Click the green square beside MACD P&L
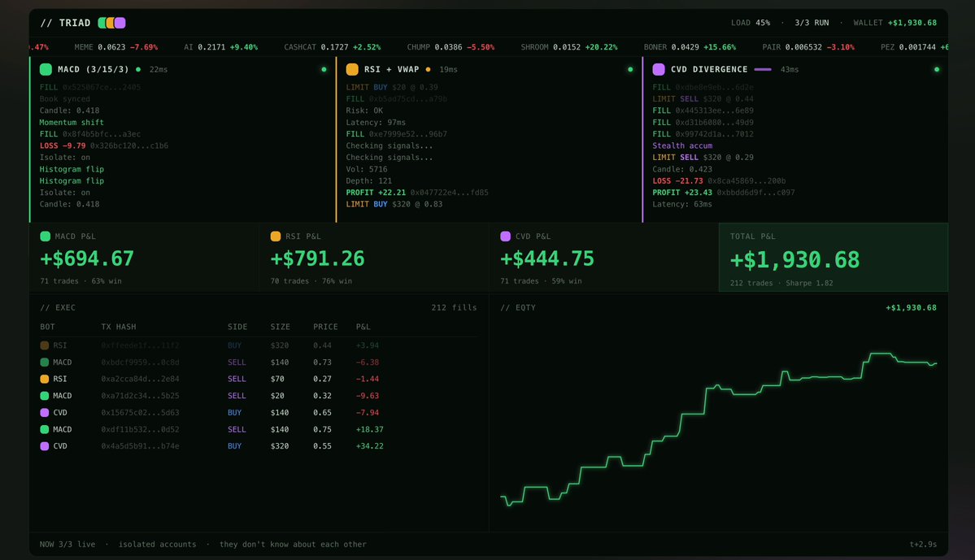Image resolution: width=975 pixels, height=560 pixels. (45, 237)
